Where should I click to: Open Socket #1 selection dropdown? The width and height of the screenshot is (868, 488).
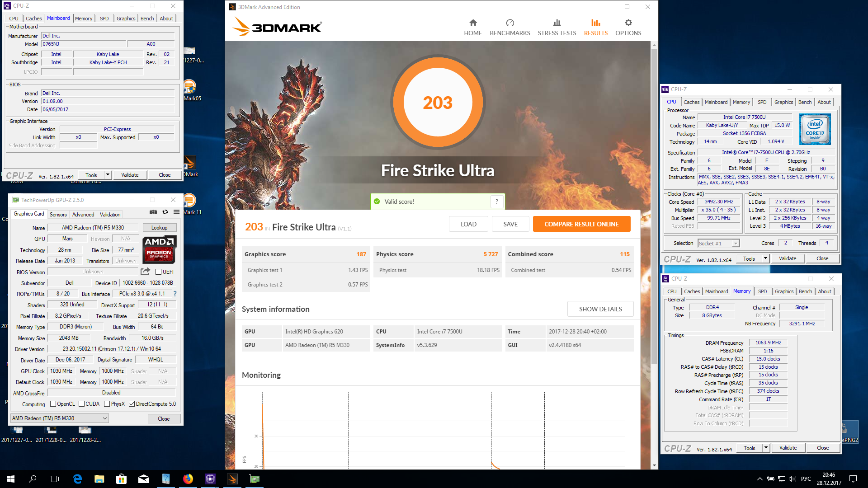pyautogui.click(x=718, y=243)
